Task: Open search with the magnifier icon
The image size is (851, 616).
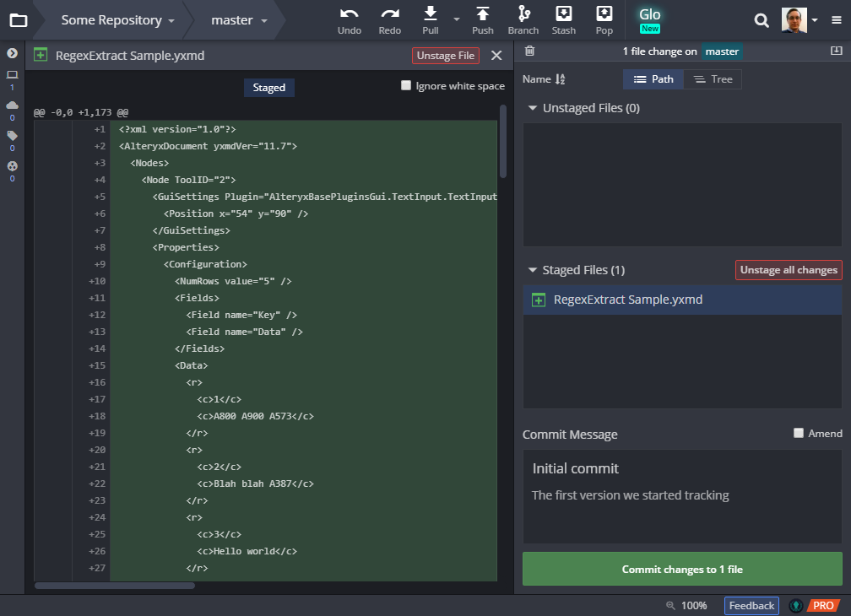Action: (x=761, y=19)
